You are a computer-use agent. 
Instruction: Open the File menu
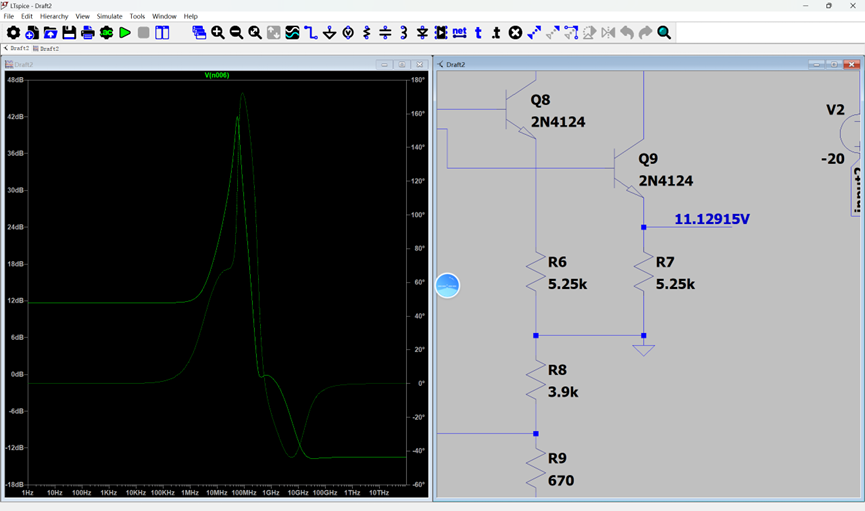[x=9, y=17]
